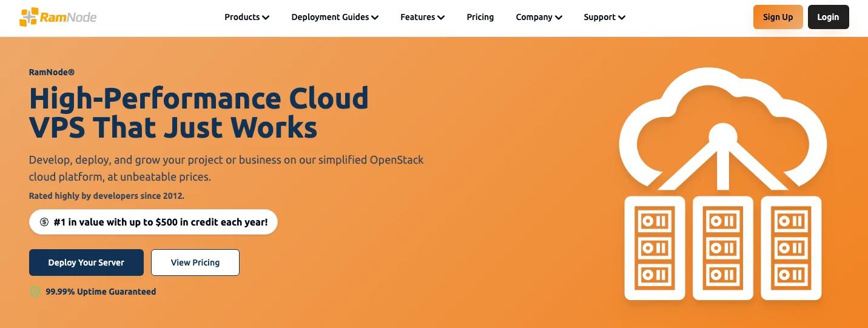
Task: Click the 'RamNode®' label above the heading
Action: tap(52, 72)
